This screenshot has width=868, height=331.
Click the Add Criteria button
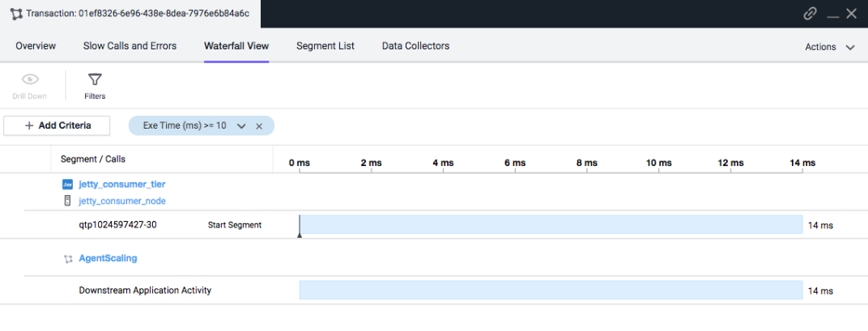(57, 125)
